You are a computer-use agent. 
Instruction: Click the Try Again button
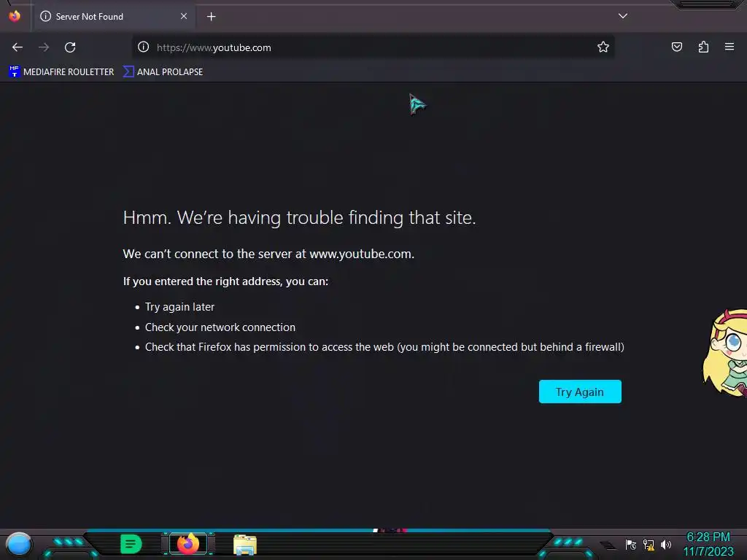(x=580, y=392)
